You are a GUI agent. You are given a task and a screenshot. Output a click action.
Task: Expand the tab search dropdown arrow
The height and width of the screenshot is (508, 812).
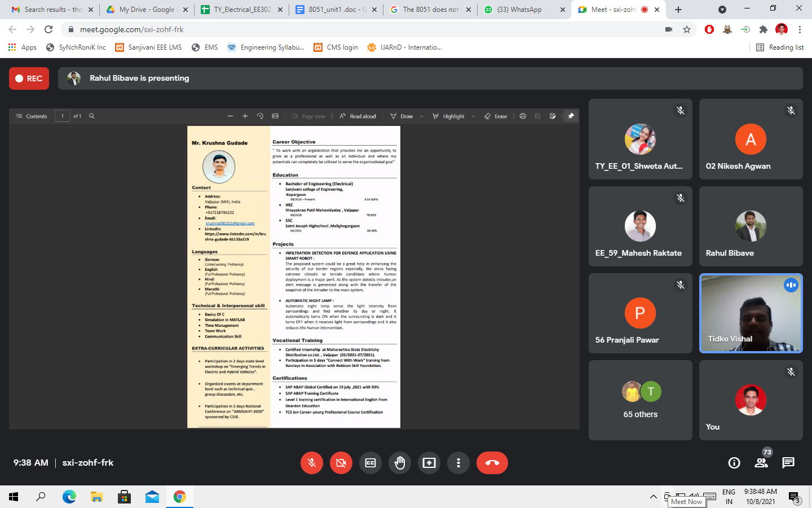(722, 10)
